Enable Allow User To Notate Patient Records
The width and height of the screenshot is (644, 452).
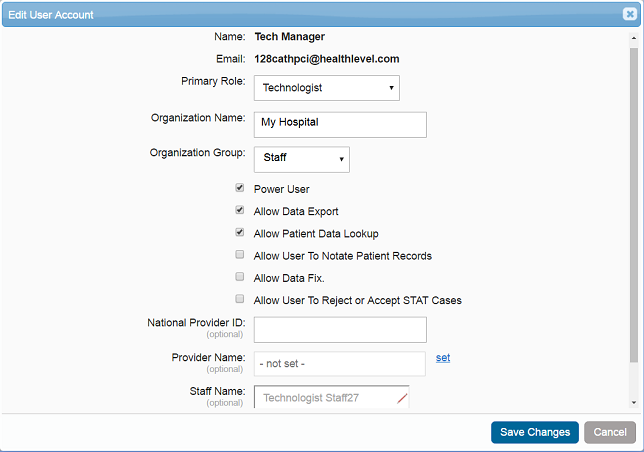(240, 255)
